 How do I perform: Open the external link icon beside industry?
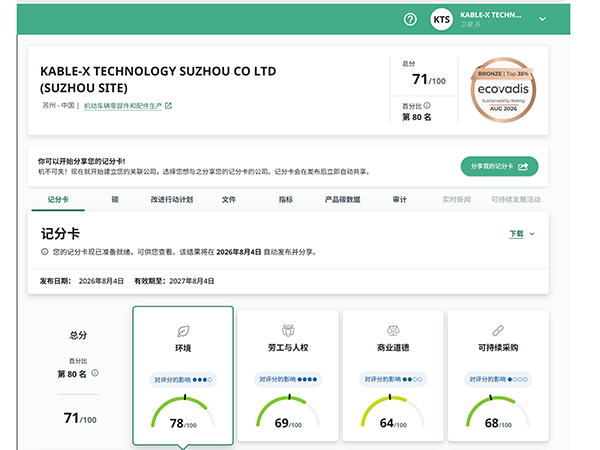click(x=168, y=106)
